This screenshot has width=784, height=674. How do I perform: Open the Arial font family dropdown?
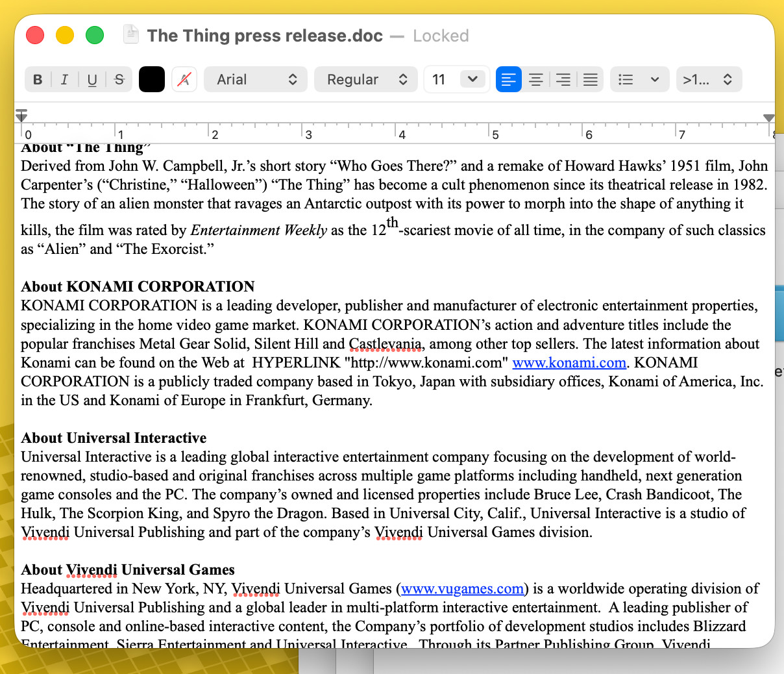[x=256, y=79]
